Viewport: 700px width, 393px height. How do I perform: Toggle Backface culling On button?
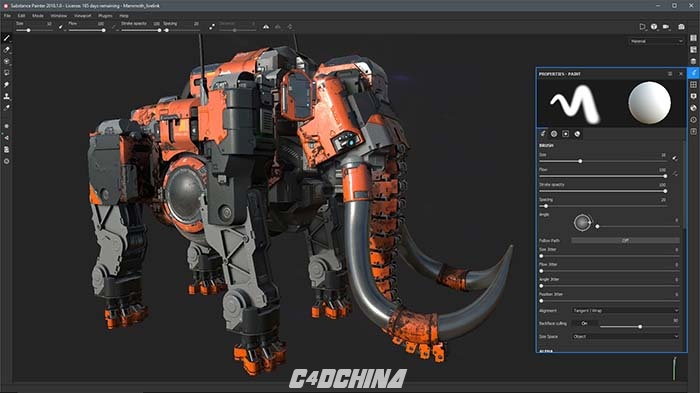[584, 323]
